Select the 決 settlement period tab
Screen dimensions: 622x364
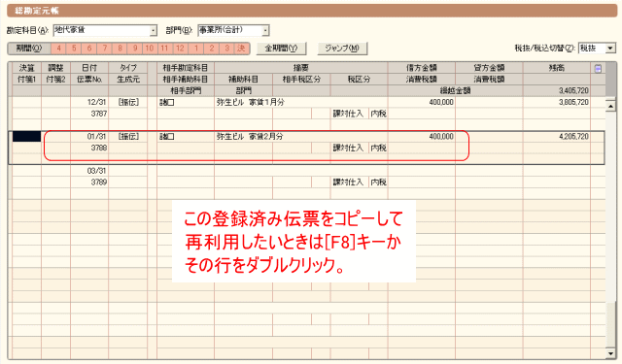tap(242, 49)
